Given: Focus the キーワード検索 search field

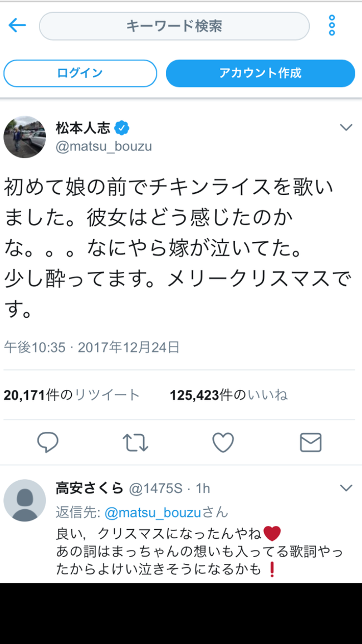Looking at the screenshot, I should pyautogui.click(x=174, y=26).
